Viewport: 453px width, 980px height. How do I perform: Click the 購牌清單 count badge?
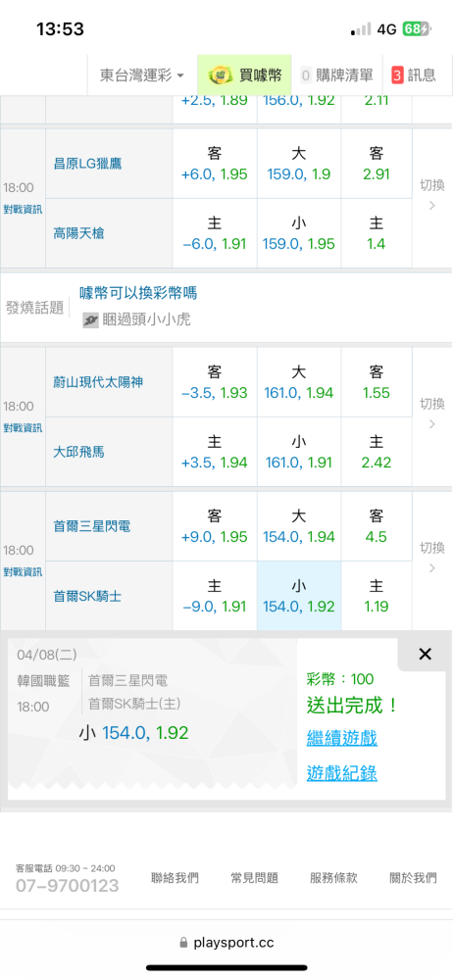pyautogui.click(x=306, y=75)
